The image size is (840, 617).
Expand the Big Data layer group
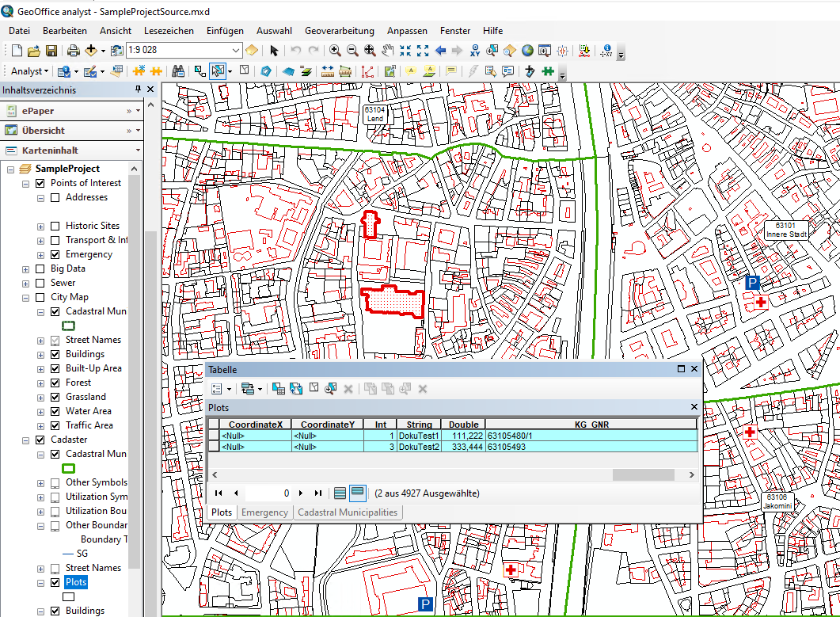[26, 269]
